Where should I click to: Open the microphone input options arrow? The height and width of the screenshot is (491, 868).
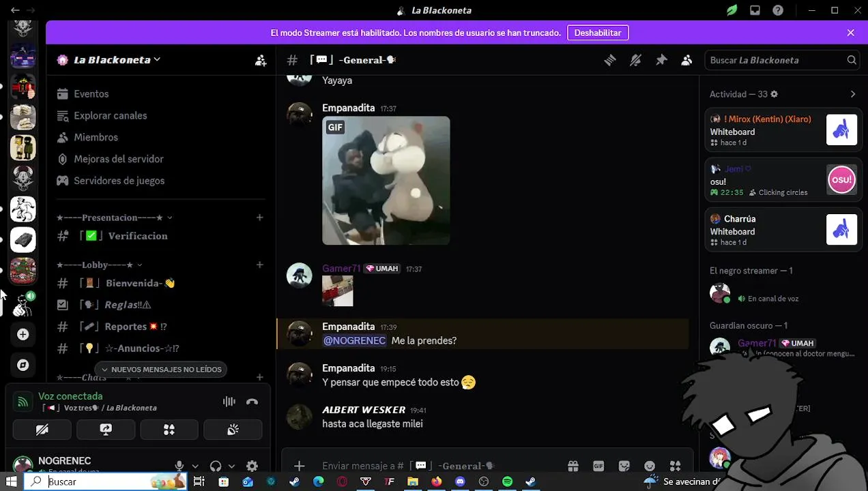tap(195, 466)
